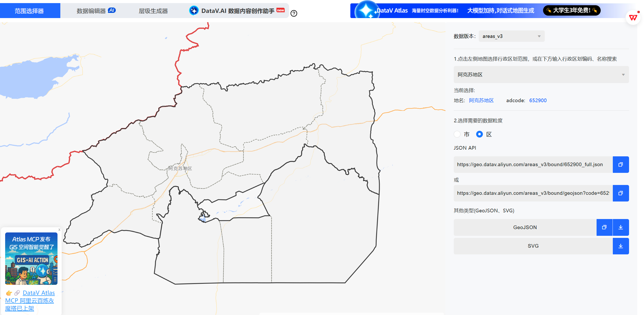The height and width of the screenshot is (315, 644).
Task: Copy the geojson?code= API URL
Action: pos(621,193)
